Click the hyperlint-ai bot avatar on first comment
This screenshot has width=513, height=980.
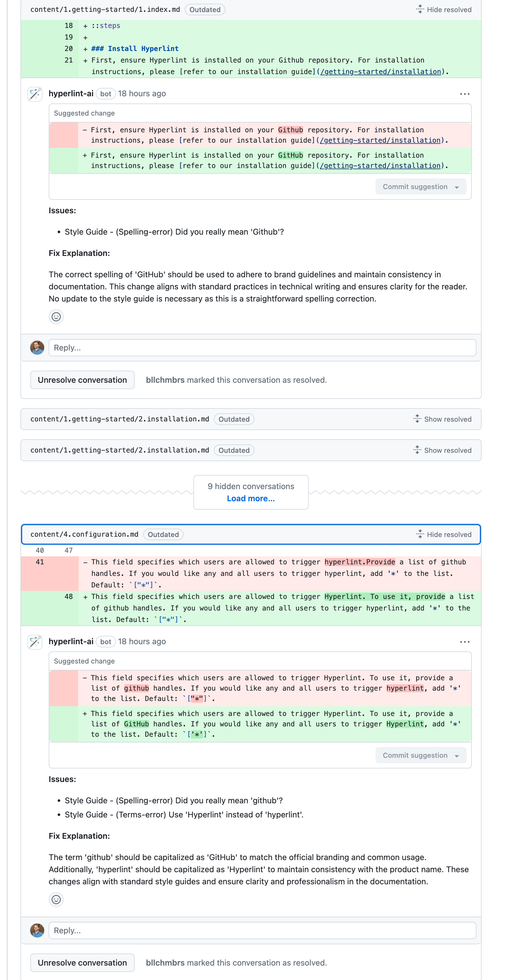[x=35, y=94]
